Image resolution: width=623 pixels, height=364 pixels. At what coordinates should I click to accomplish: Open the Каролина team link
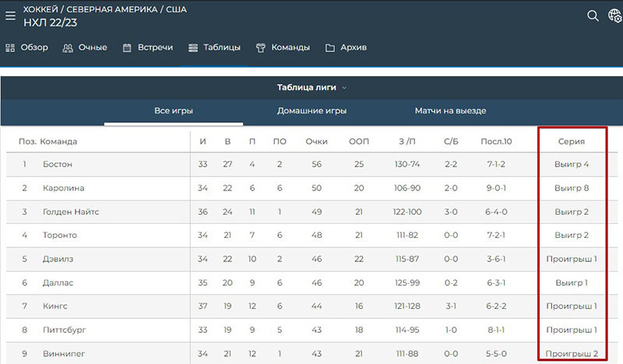pos(62,187)
